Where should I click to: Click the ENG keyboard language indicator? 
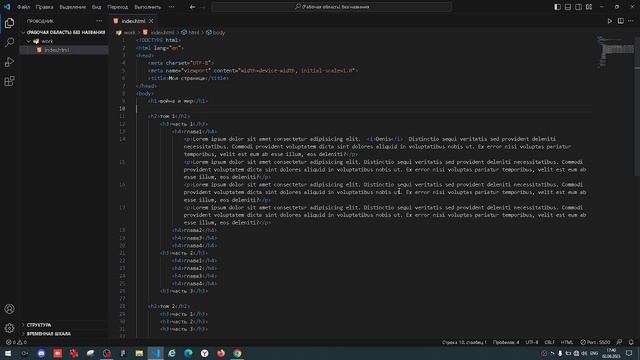[594, 353]
